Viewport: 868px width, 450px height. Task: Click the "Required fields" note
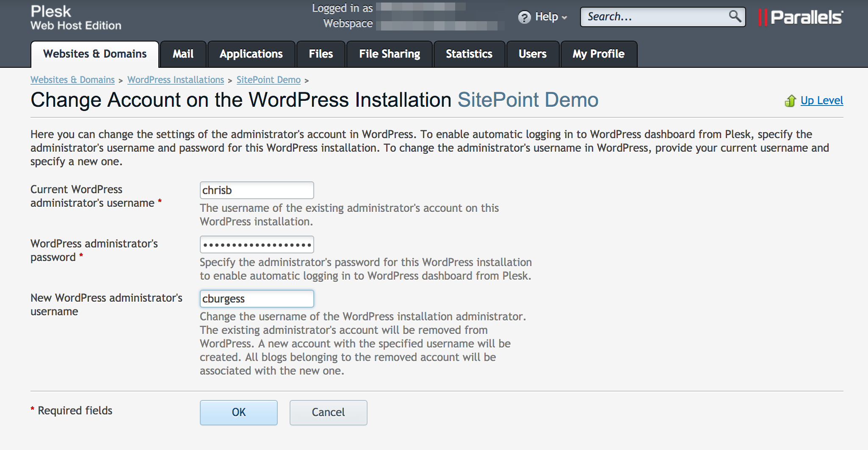pos(75,411)
